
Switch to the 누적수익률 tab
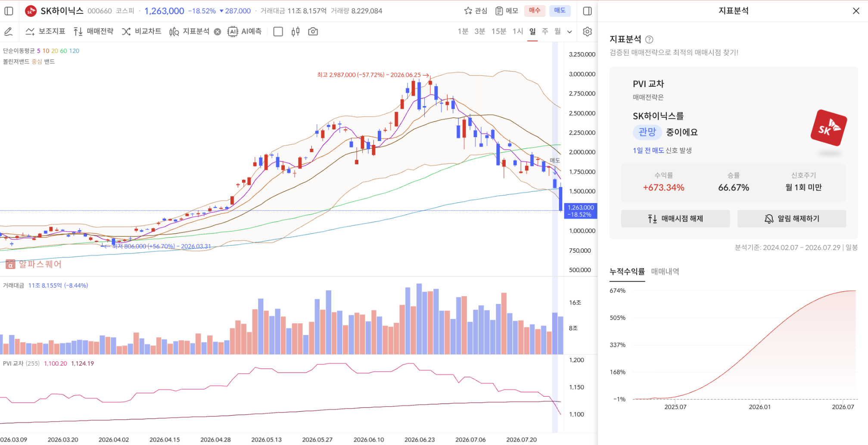(627, 272)
